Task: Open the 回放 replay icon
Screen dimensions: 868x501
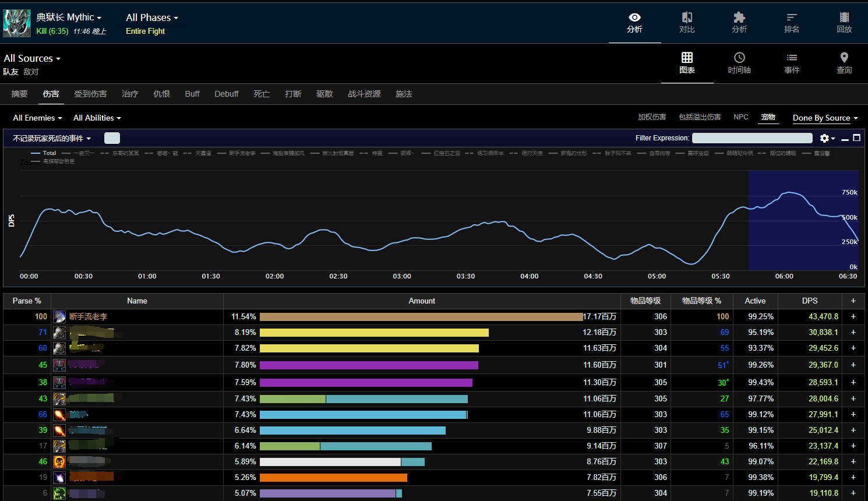Action: tap(844, 23)
